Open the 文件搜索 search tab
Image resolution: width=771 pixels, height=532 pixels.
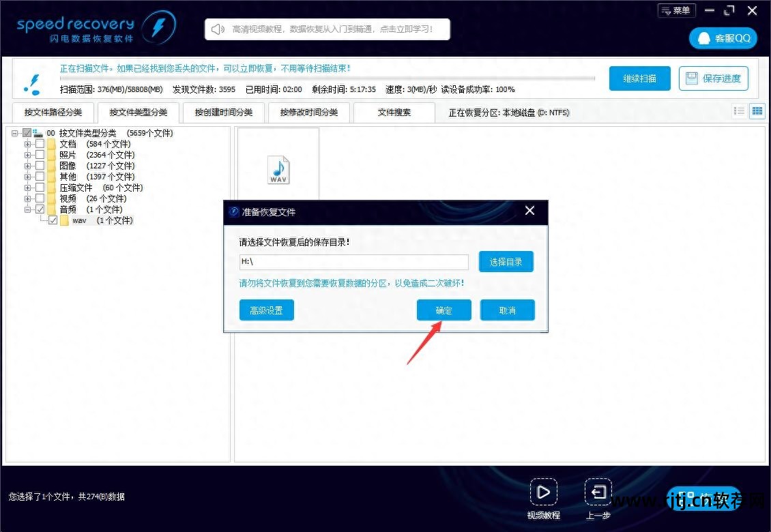[394, 112]
